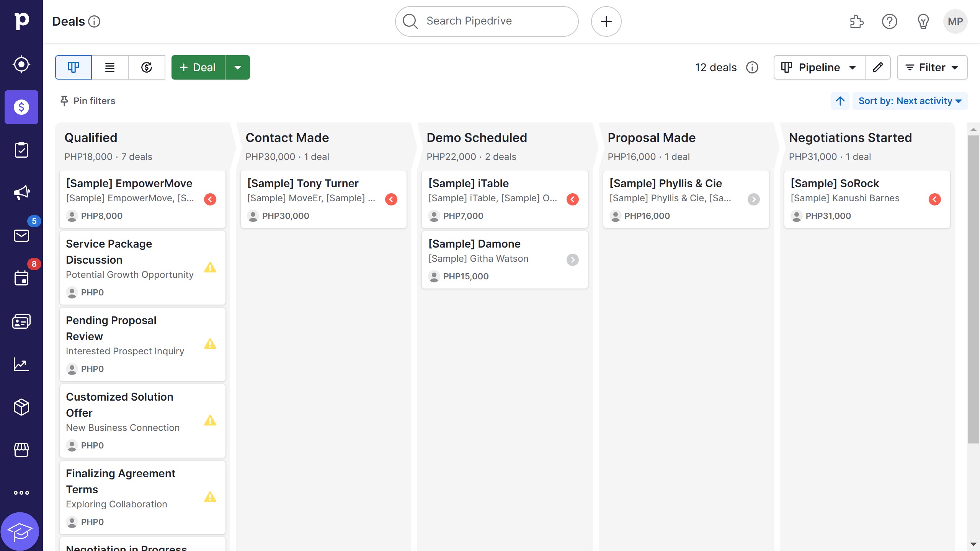Switch to list view of deals
This screenshot has width=980, height=551.
coord(110,67)
